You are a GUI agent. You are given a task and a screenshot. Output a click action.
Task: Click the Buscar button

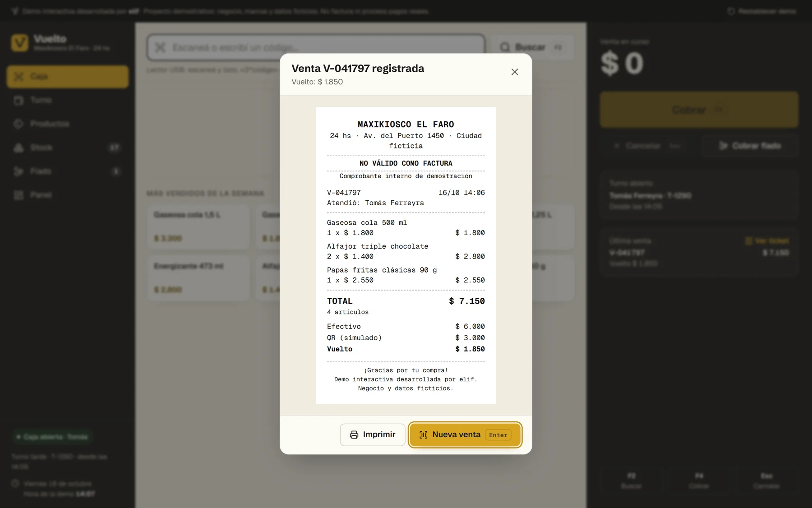coord(532,47)
